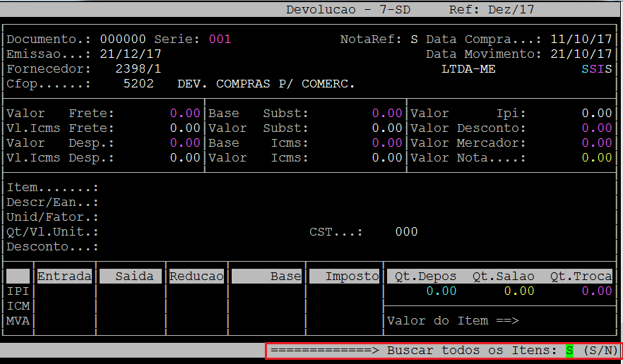Click the Emissao date 21/12/17
This screenshot has height=364, width=623.
click(x=131, y=54)
